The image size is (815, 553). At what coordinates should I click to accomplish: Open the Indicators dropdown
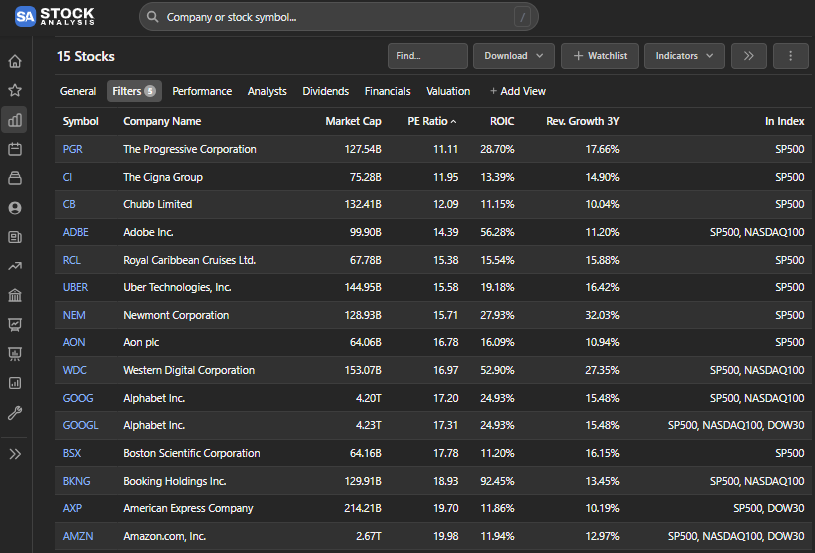click(x=684, y=56)
